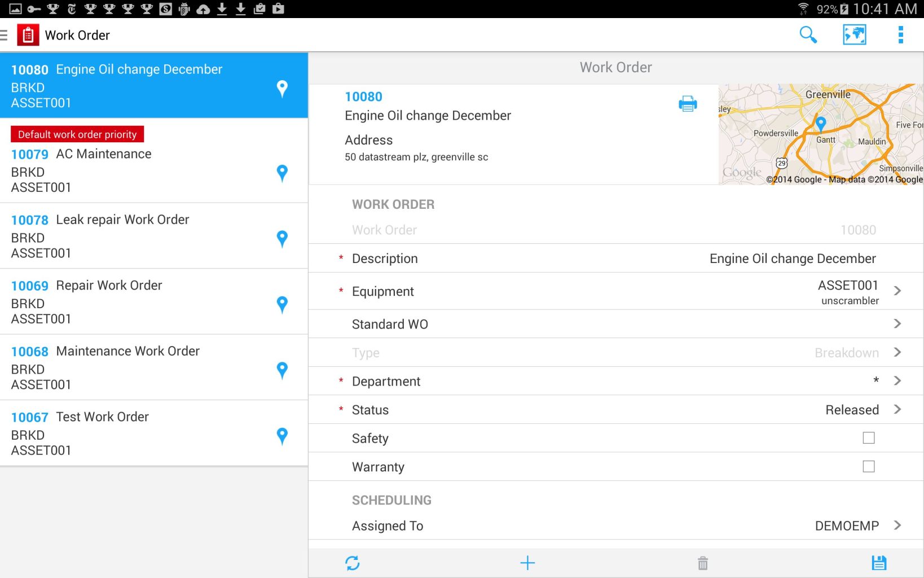Image resolution: width=924 pixels, height=578 pixels.
Task: Tap location pin for Maintenance Work Order
Action: pyautogui.click(x=282, y=370)
